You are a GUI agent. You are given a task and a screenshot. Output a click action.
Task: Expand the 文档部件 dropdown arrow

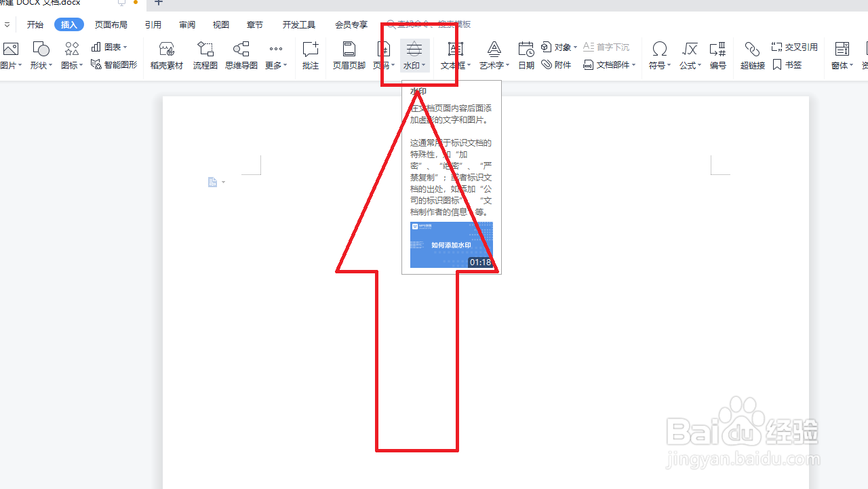(634, 66)
